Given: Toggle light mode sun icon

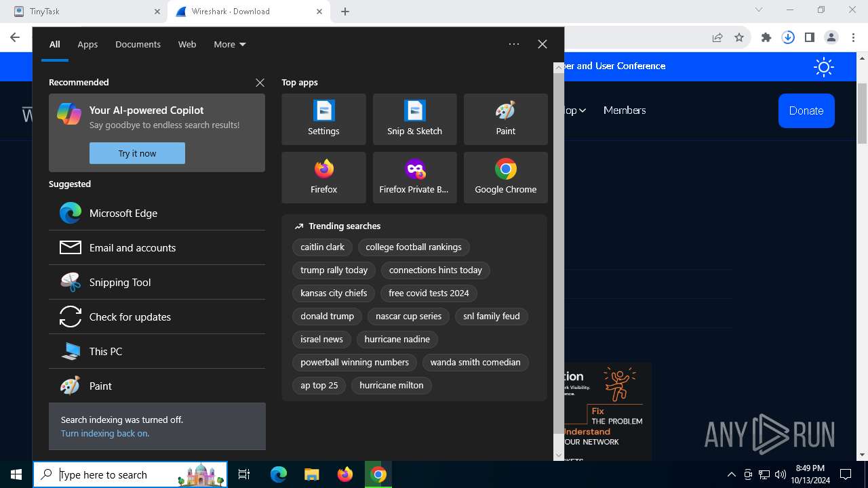Looking at the screenshot, I should click(x=824, y=66).
